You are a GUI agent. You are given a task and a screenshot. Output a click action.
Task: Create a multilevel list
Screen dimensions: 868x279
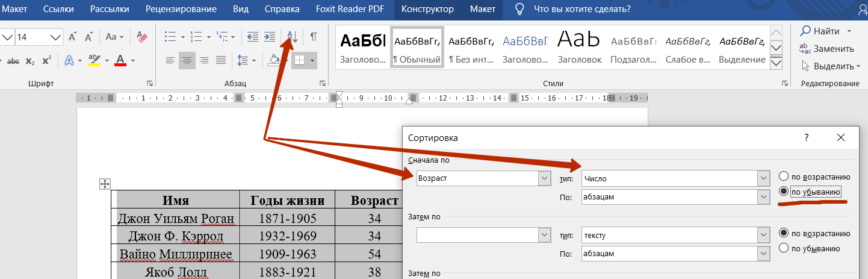point(222,37)
